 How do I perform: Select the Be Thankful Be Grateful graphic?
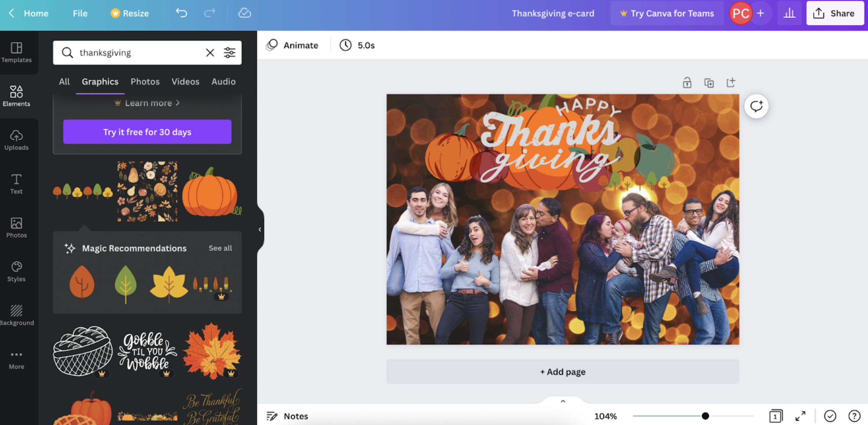coord(212,407)
